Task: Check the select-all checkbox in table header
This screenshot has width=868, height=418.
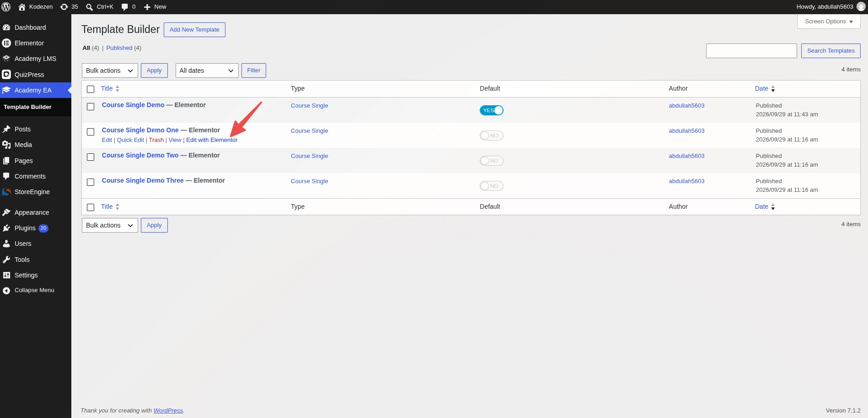Action: tap(91, 89)
